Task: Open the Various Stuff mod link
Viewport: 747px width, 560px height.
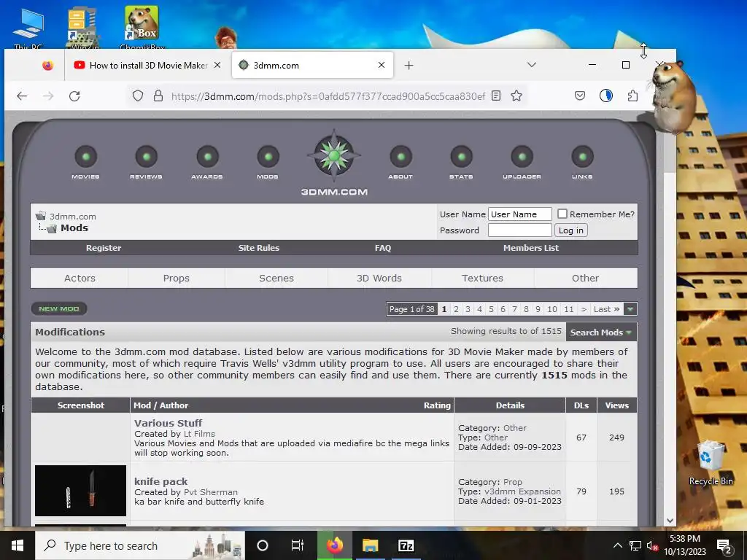Action: point(169,423)
